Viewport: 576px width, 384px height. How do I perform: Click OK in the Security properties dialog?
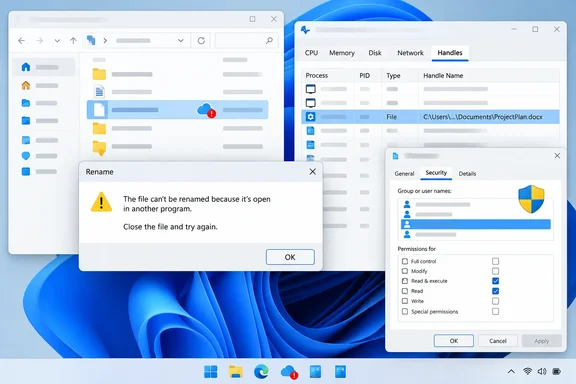tap(454, 341)
